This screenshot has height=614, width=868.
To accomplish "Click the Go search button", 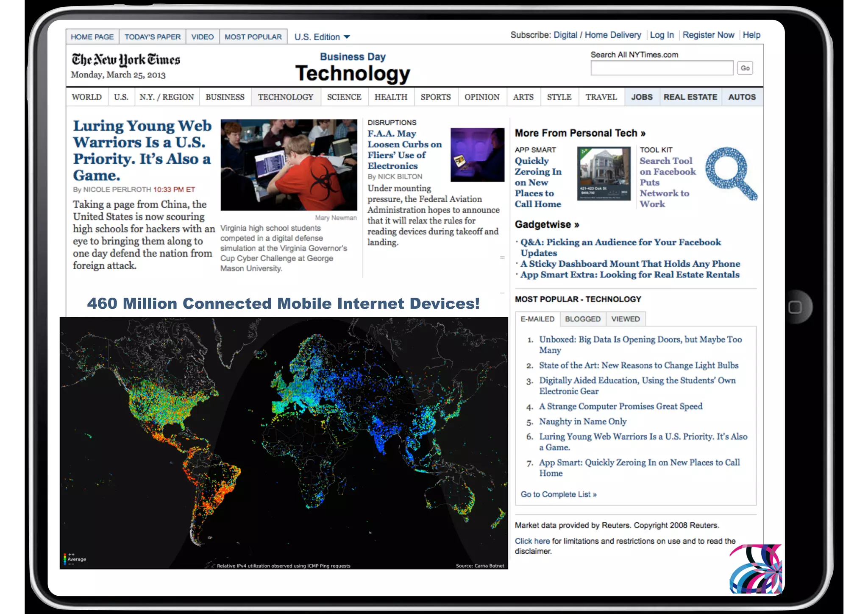I will coord(745,68).
